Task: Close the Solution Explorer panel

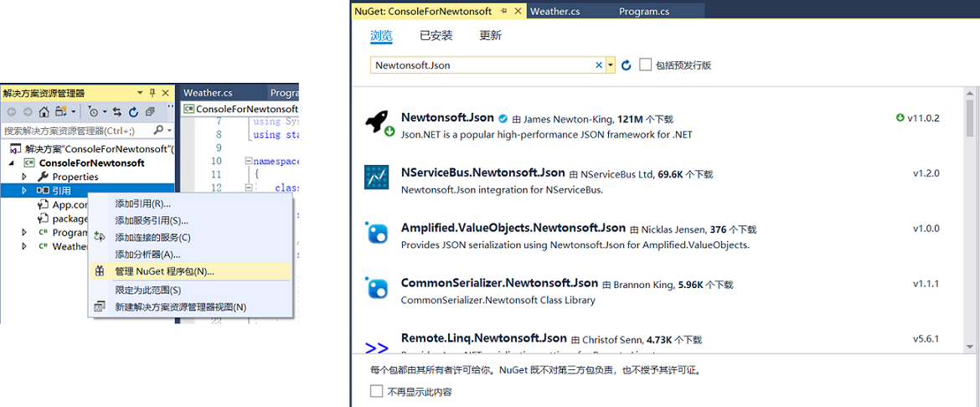Action: tap(166, 93)
